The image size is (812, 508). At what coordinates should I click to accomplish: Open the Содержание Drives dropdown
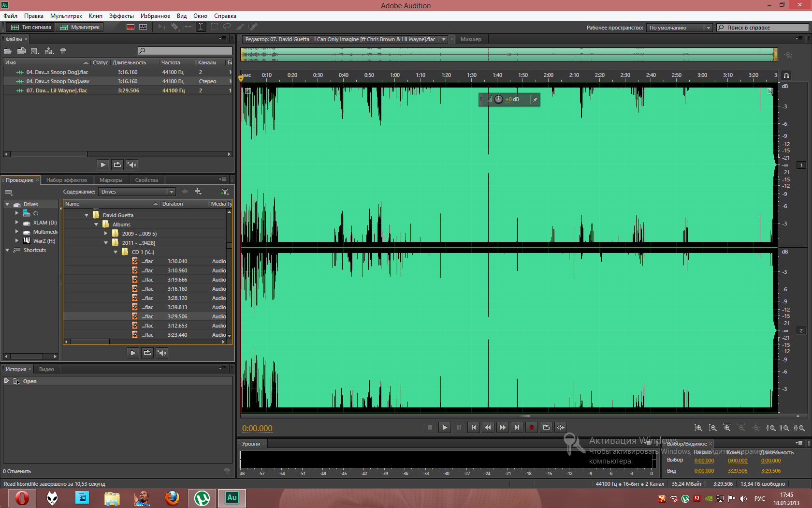pyautogui.click(x=137, y=192)
